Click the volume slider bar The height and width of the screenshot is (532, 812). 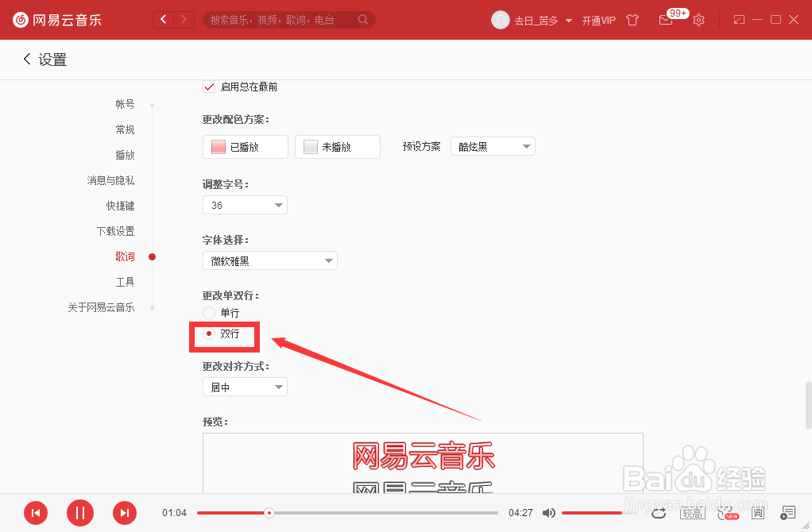coord(598,513)
